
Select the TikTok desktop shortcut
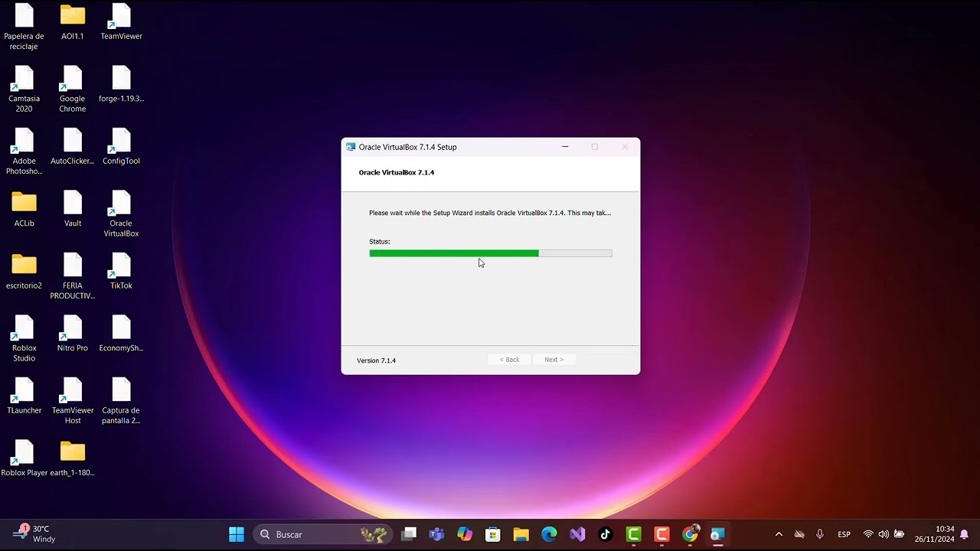point(121,272)
